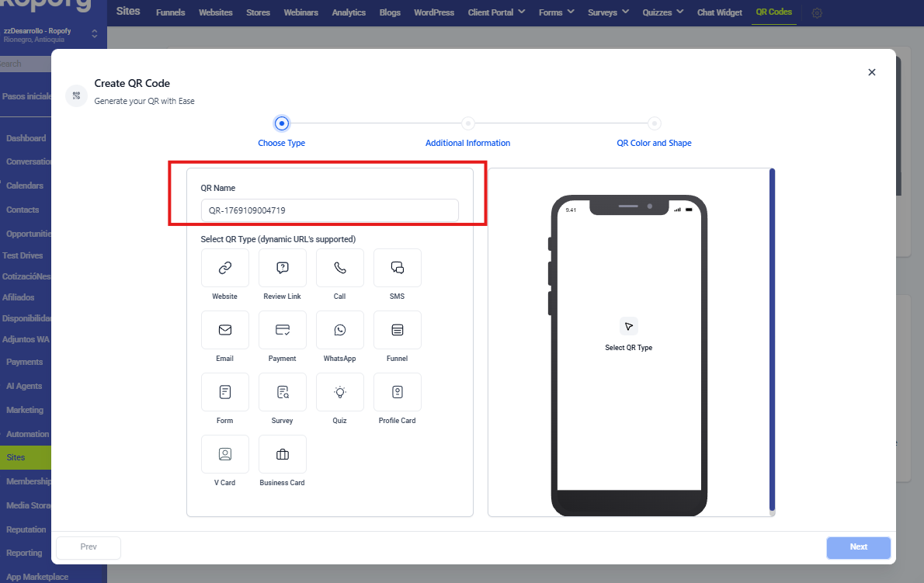Choose the Review Link QR type
This screenshot has width=924, height=583.
[283, 268]
